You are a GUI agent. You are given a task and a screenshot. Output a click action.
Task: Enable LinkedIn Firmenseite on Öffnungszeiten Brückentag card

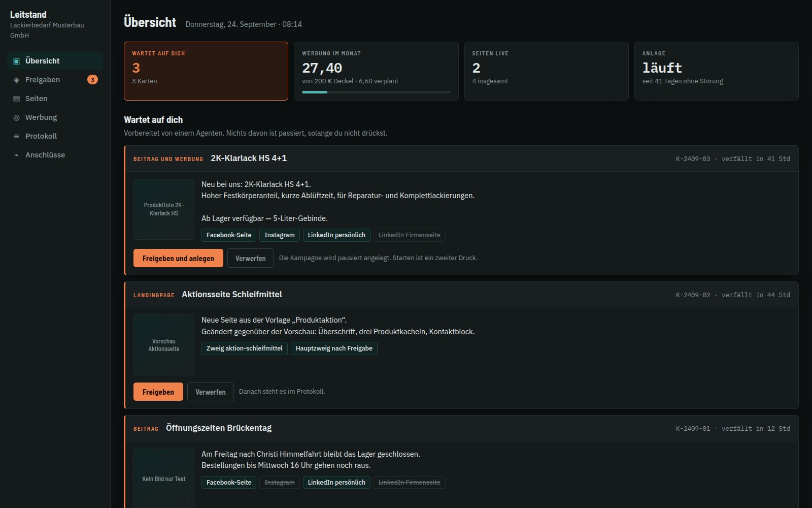click(x=410, y=483)
